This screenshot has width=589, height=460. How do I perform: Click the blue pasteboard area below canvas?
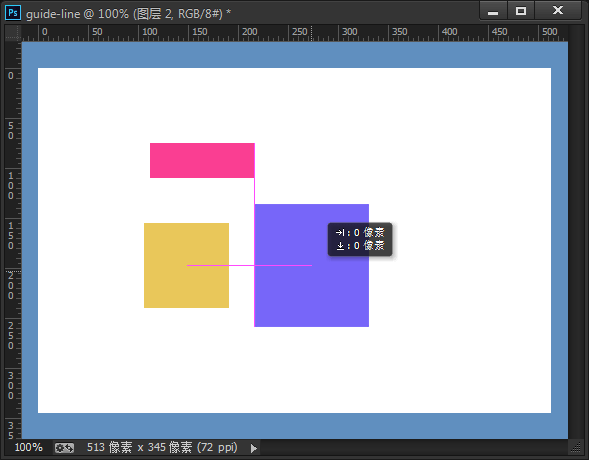tap(294, 426)
